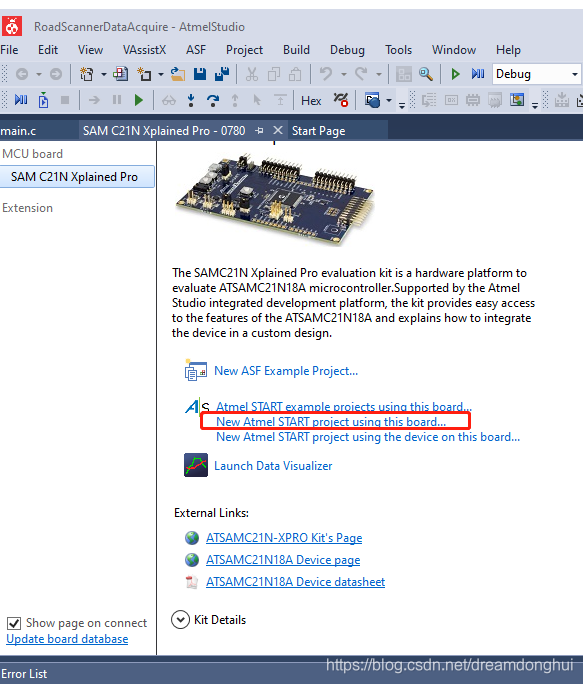Image resolution: width=583 pixels, height=684 pixels.
Task: Click the New Example Project toolbar icon
Action: point(120,74)
